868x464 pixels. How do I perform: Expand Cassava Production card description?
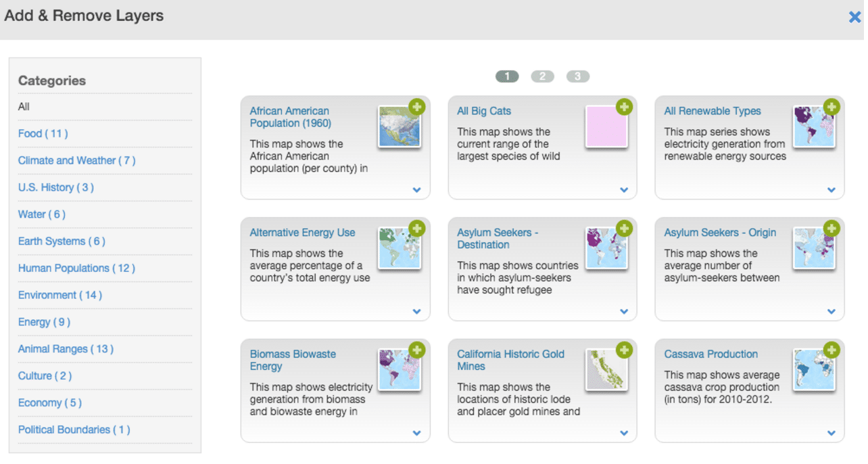pos(831,433)
